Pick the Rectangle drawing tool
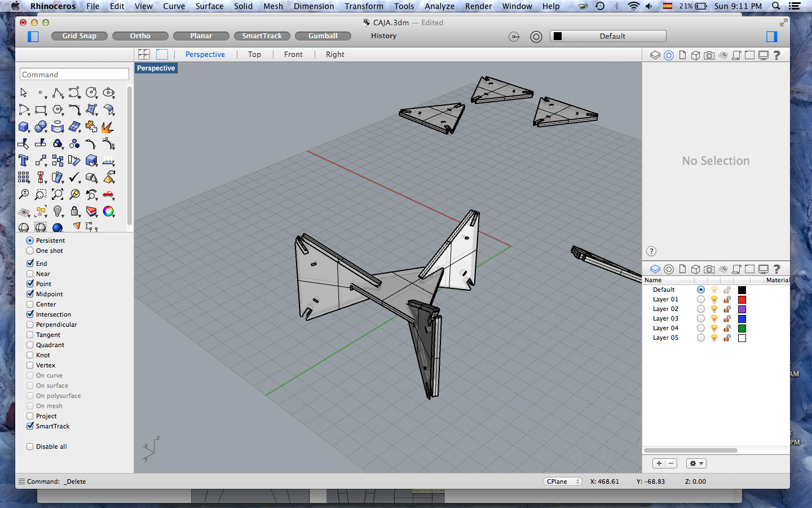 pyautogui.click(x=41, y=110)
